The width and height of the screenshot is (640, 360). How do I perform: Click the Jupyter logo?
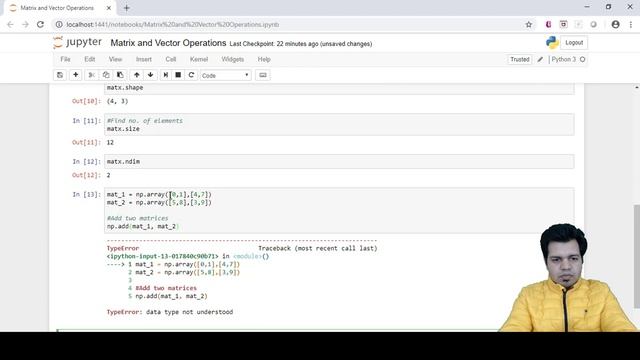tap(78, 42)
